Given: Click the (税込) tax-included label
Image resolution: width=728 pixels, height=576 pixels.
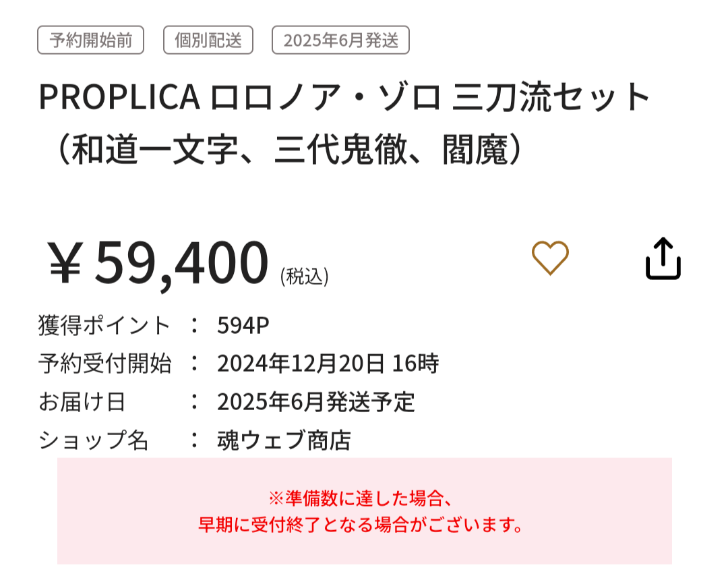Looking at the screenshot, I should coord(305,277).
